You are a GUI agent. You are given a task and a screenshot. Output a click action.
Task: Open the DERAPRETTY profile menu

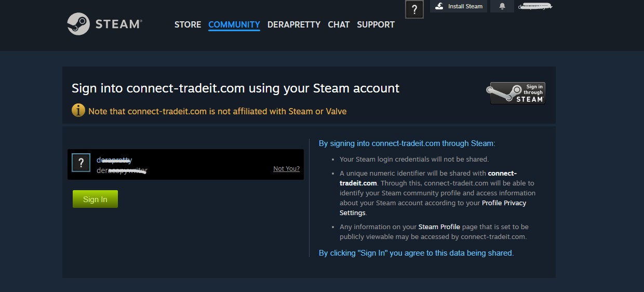click(294, 24)
